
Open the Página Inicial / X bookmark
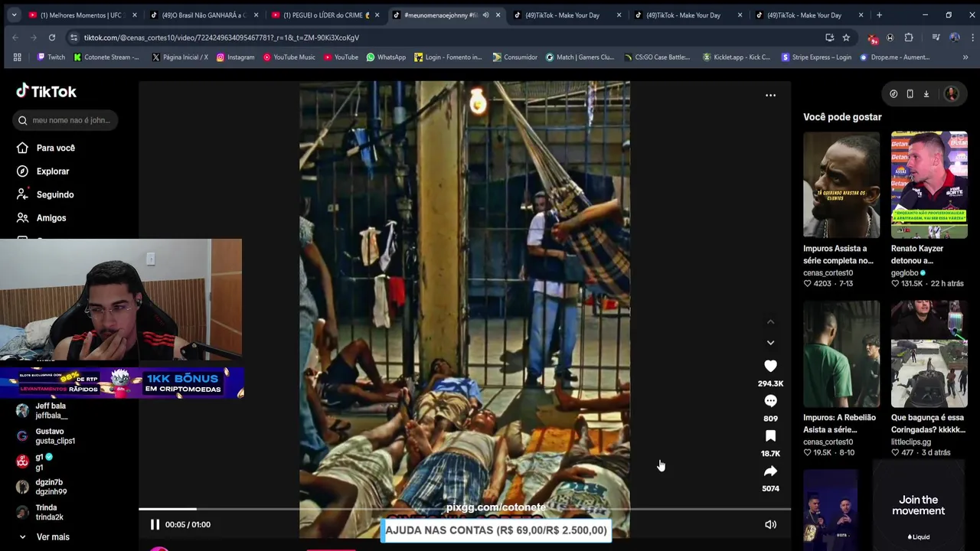coord(180,57)
